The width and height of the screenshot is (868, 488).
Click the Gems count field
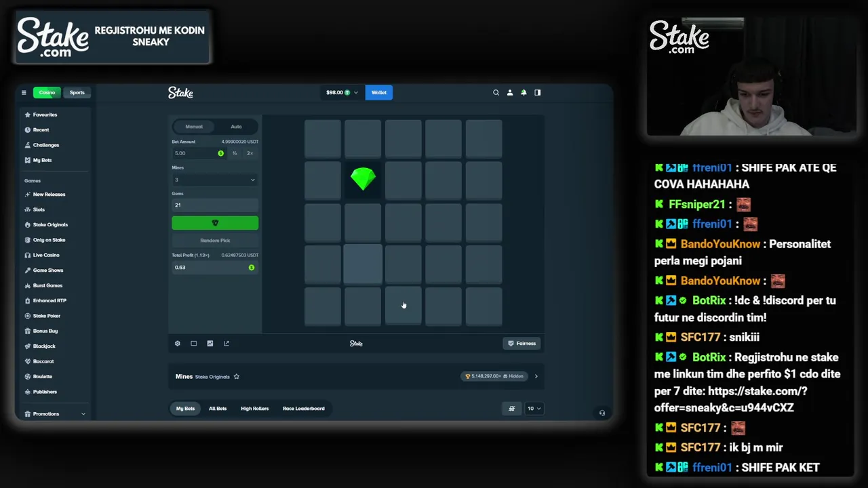tap(215, 205)
